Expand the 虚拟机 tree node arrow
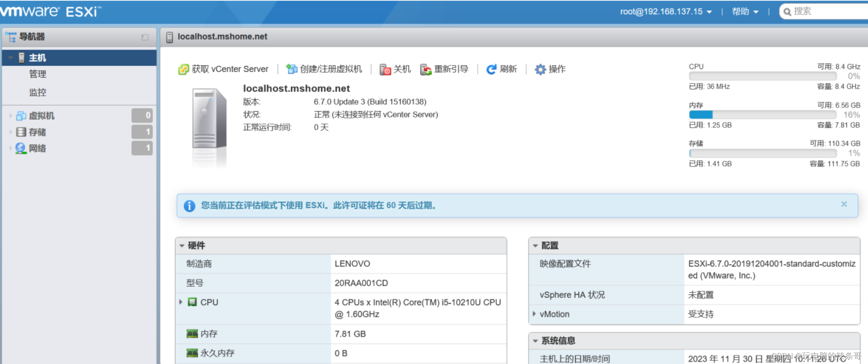 tap(11, 116)
